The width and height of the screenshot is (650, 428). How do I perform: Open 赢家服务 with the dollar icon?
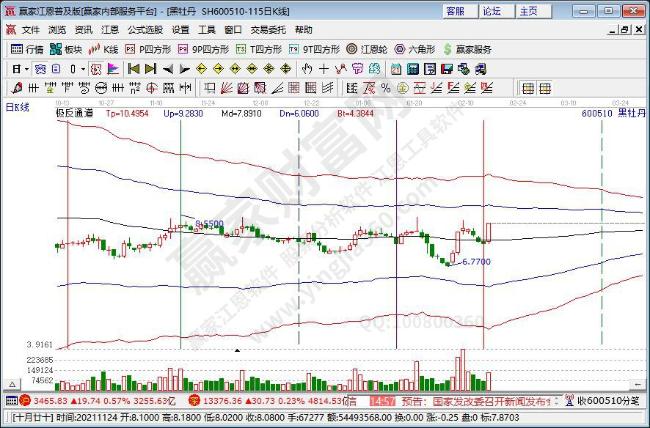tap(467, 49)
